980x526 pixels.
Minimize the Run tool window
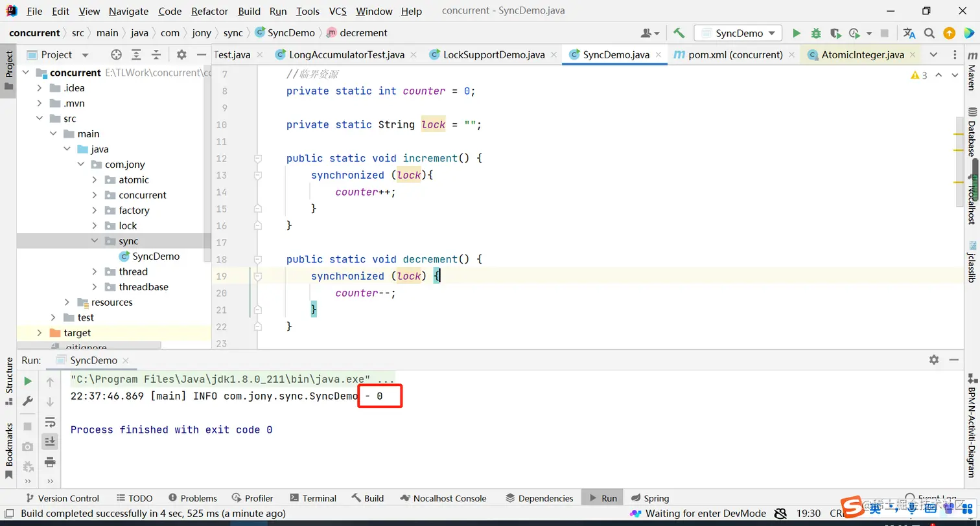(x=954, y=360)
